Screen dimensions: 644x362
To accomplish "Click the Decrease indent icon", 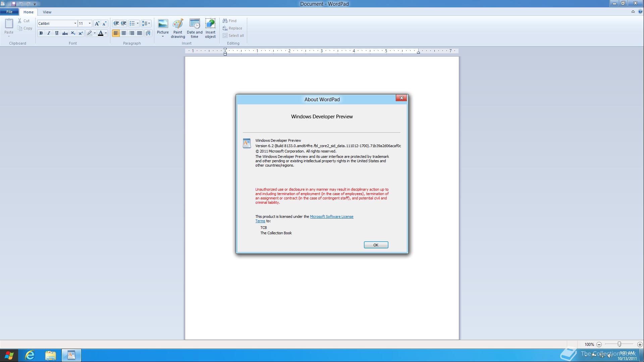I will [x=116, y=23].
